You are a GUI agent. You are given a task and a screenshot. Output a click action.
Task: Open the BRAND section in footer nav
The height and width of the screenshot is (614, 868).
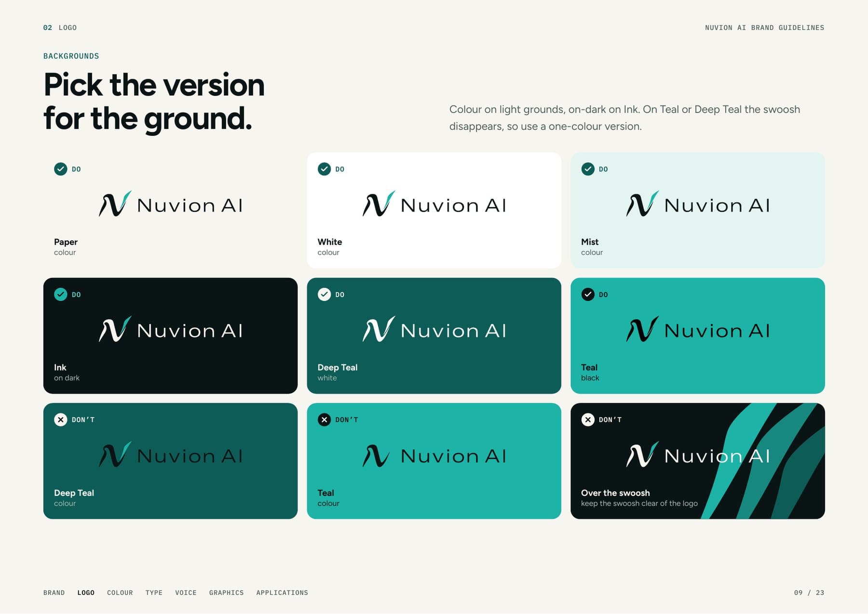click(x=54, y=593)
